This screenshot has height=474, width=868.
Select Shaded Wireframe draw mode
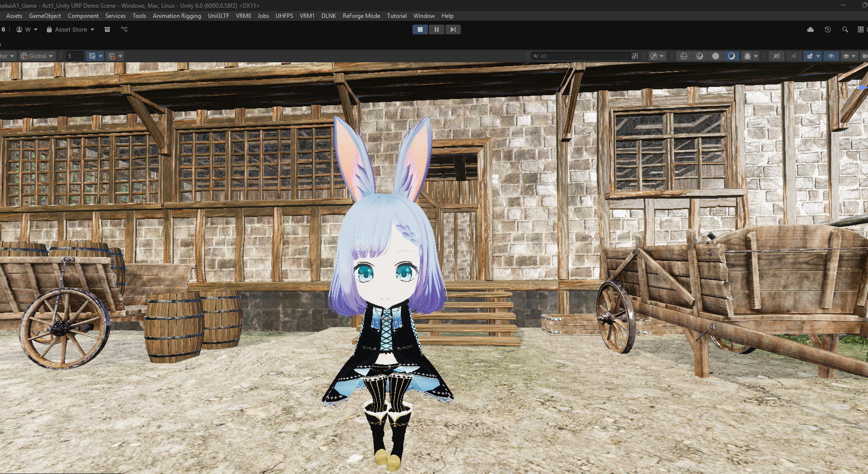pos(700,56)
